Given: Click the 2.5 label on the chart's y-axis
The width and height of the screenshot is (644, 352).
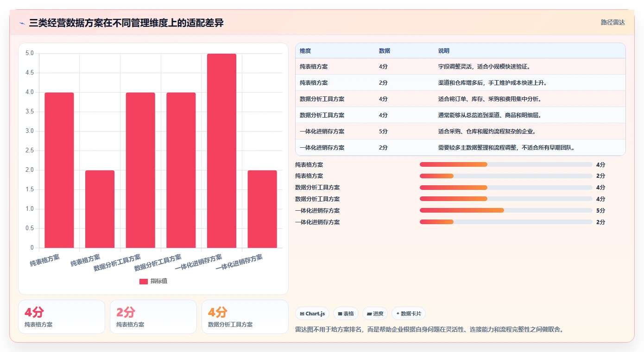Looking at the screenshot, I should pyautogui.click(x=30, y=151).
